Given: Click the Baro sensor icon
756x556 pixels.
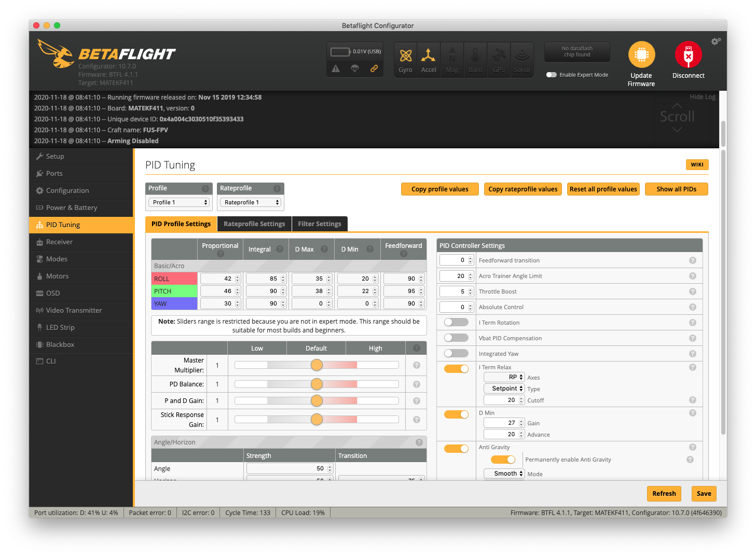Looking at the screenshot, I should (x=475, y=60).
